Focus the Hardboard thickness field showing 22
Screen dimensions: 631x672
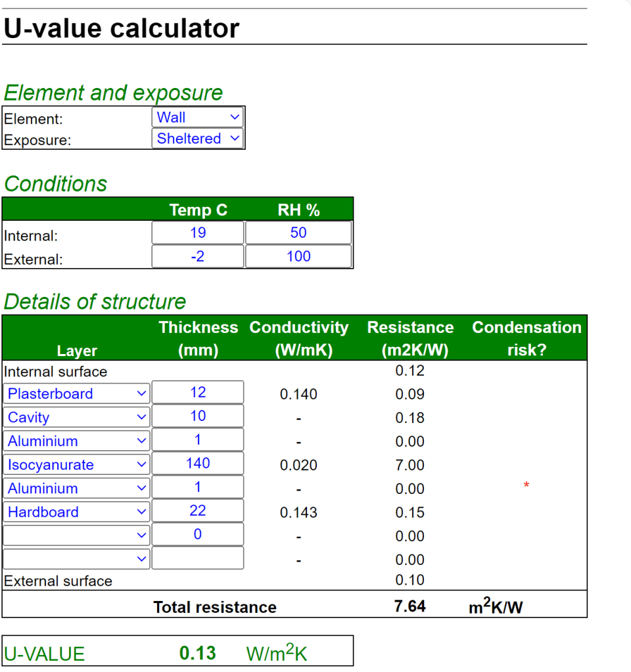point(197,510)
